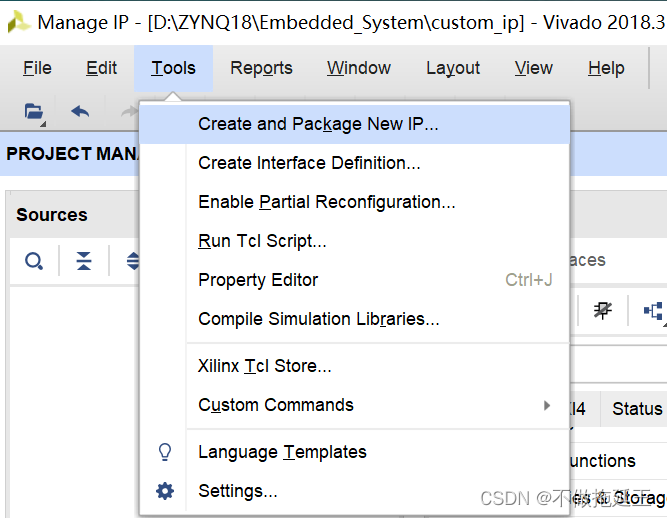Click the open folder toolbar icon
This screenshot has height=518, width=667.
pyautogui.click(x=34, y=113)
